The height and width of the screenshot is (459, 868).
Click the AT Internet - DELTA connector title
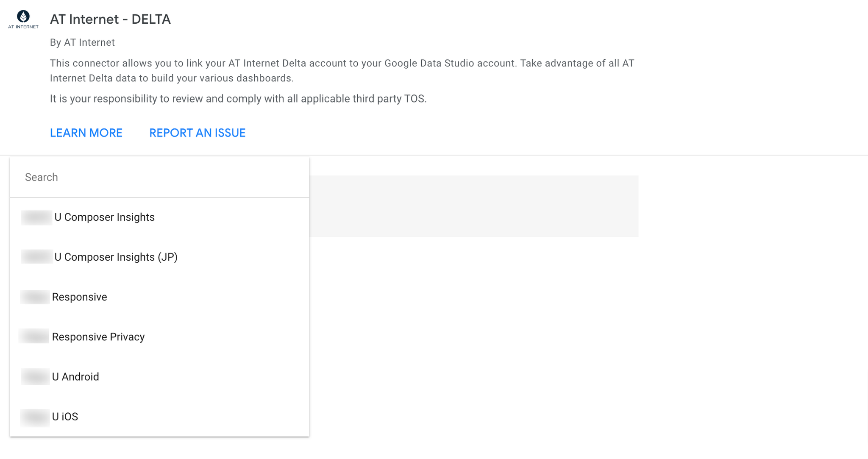[110, 19]
